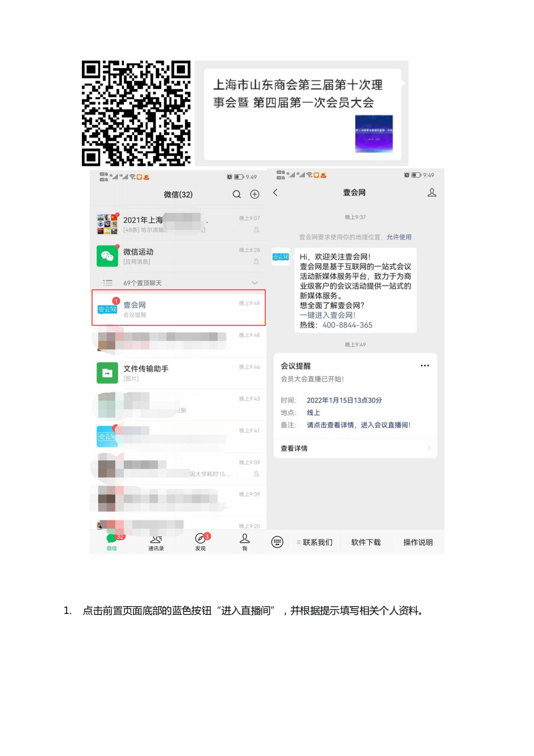The image size is (534, 756).
Task: Tap the blurred 壹会网 avatar near 晚上9:41
Action: [x=107, y=436]
